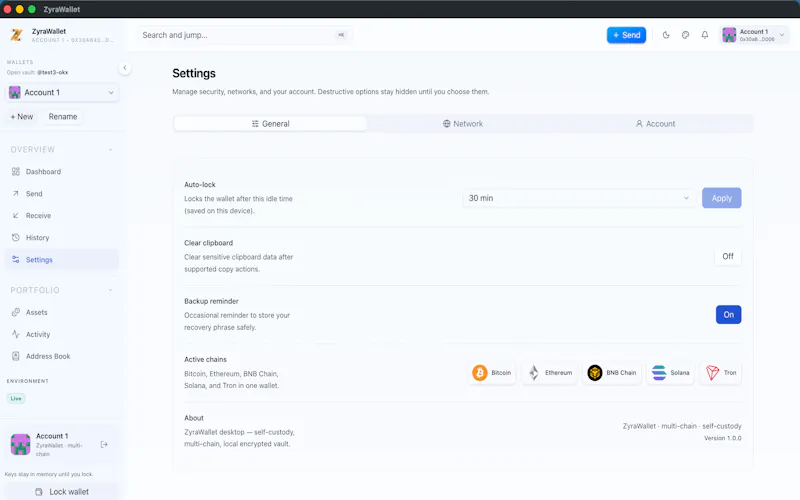The height and width of the screenshot is (500, 800).
Task: Click the Clear clipboard label
Action: pos(208,243)
